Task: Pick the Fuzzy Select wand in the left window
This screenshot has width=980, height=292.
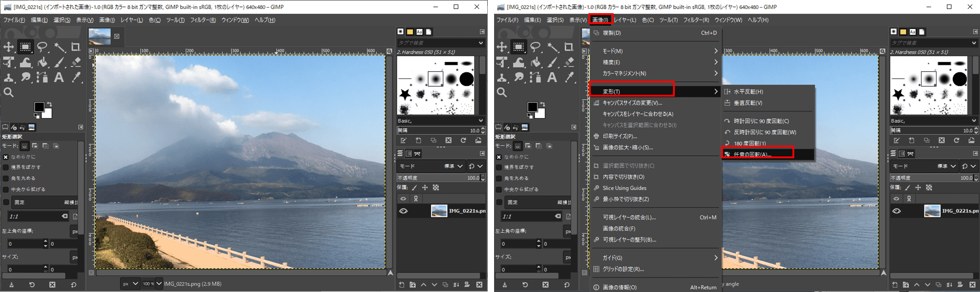Action: [x=59, y=47]
